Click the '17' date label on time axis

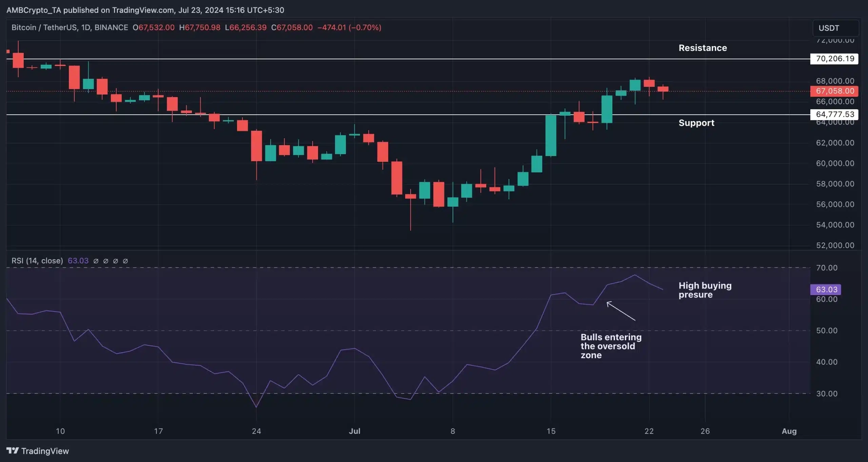[x=158, y=431]
